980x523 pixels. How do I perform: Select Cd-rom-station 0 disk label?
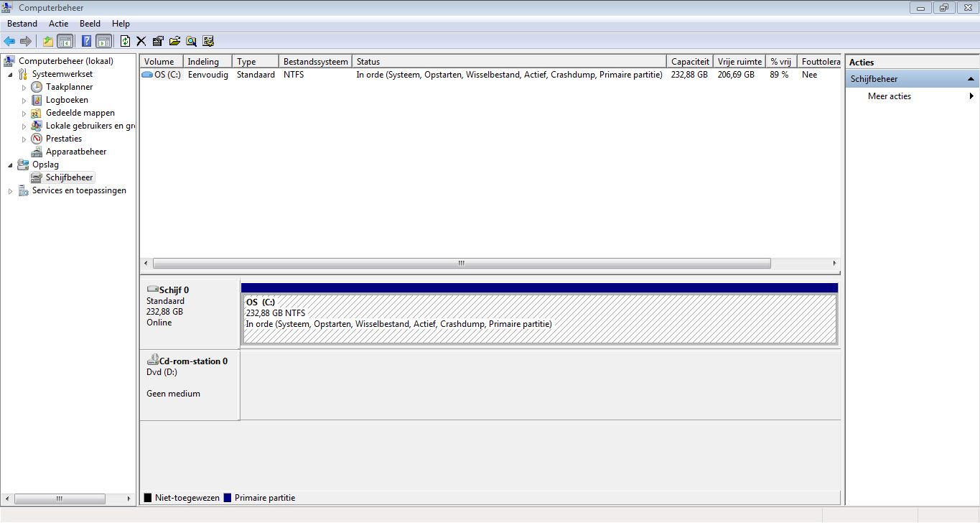pyautogui.click(x=190, y=385)
